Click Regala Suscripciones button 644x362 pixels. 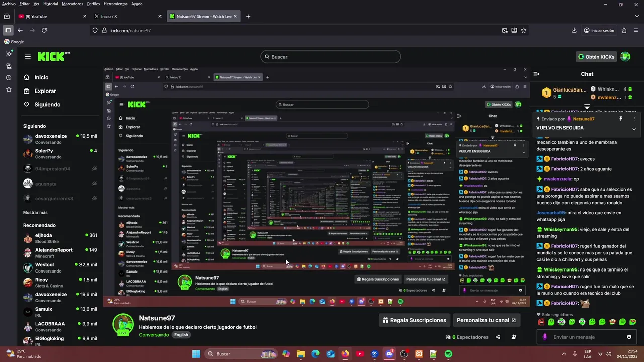[x=415, y=320]
